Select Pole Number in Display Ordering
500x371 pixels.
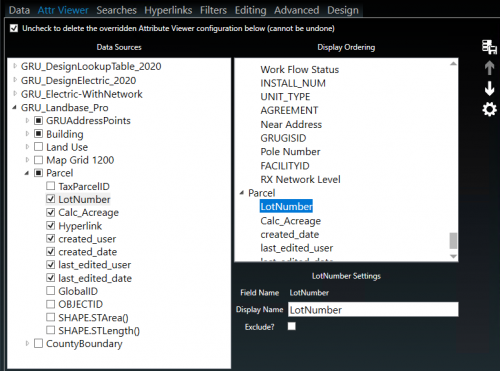pos(290,152)
